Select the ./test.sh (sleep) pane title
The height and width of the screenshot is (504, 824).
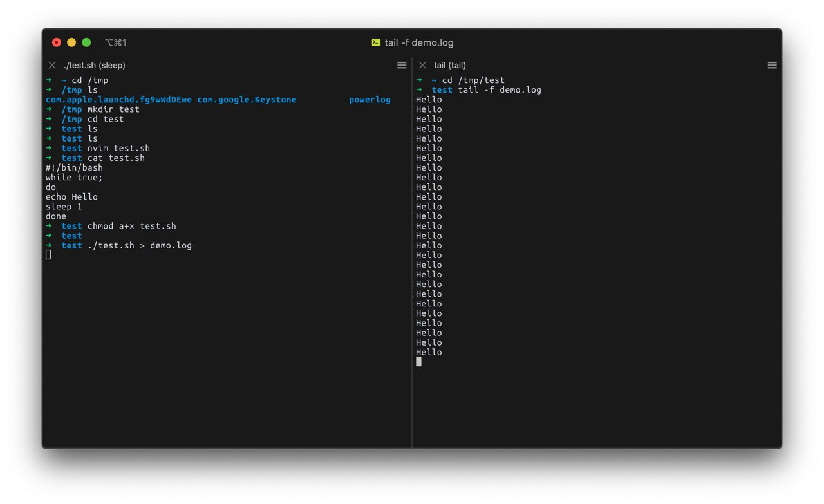[95, 65]
